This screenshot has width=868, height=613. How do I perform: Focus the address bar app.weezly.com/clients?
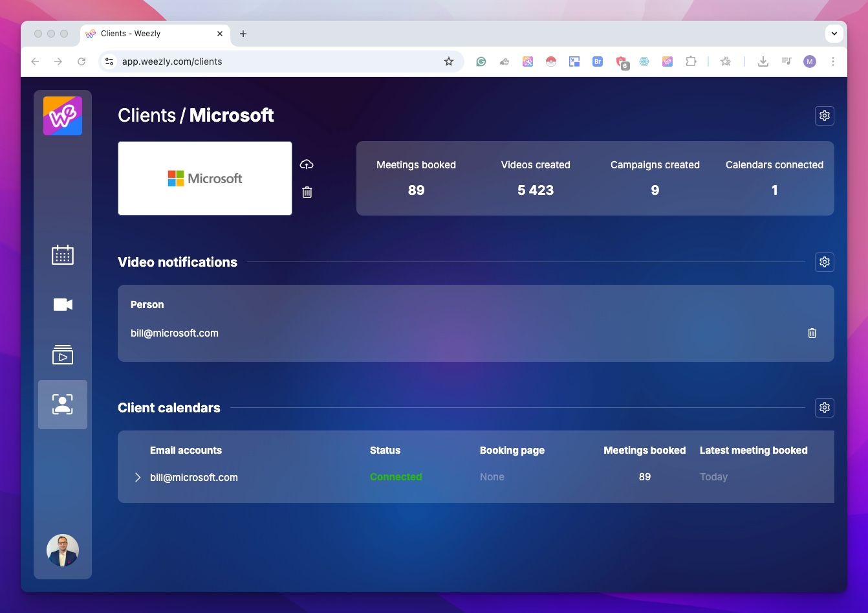click(281, 61)
